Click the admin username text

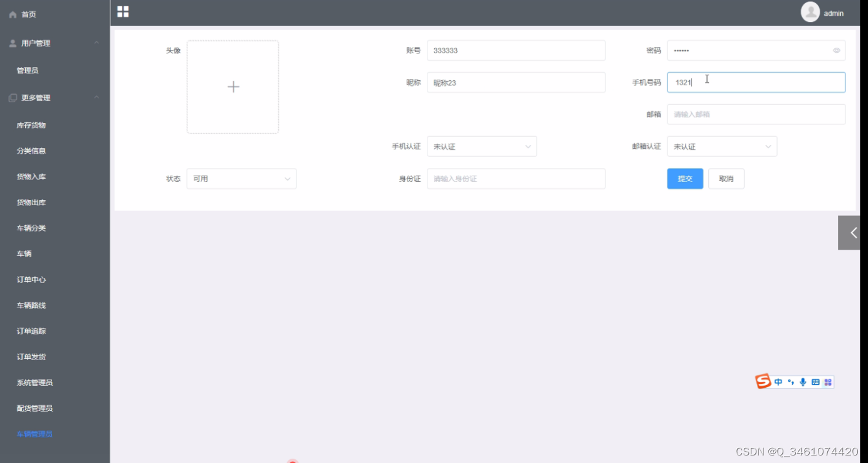pyautogui.click(x=834, y=13)
